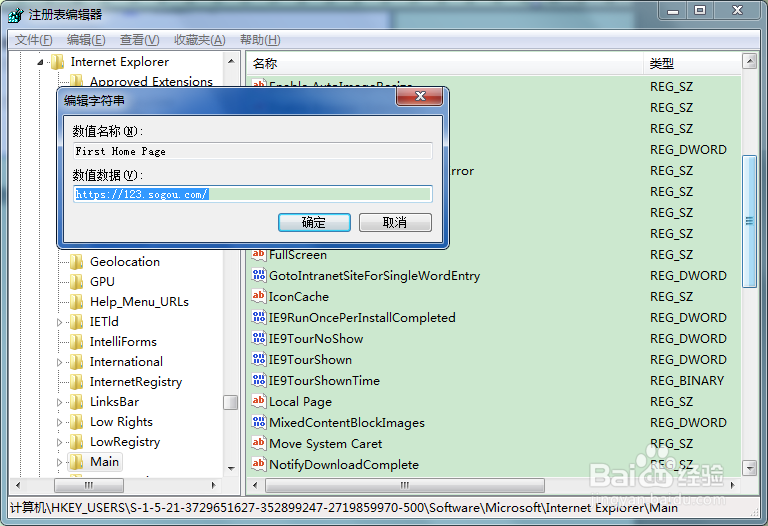Screen dimensions: 768x526
Task: Close the 编辑字符串 dialog
Action: coord(420,96)
